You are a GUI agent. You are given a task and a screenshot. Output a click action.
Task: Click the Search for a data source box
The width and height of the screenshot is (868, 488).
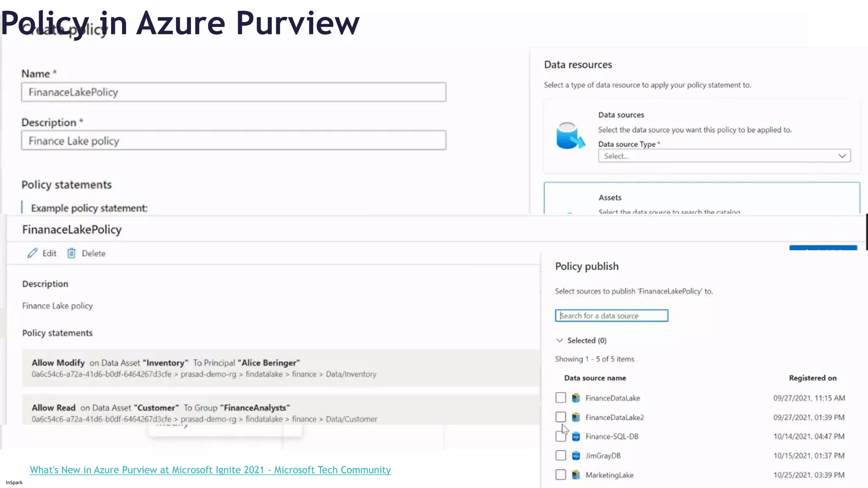pos(612,316)
